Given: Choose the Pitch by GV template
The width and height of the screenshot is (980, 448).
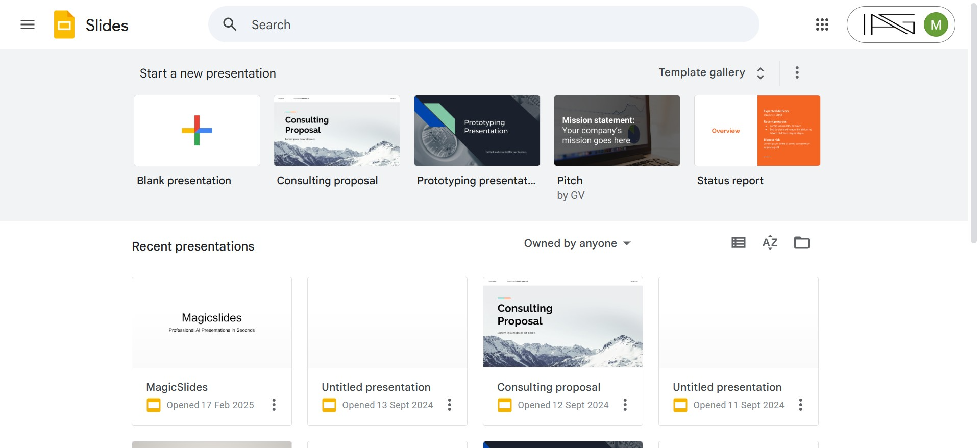Looking at the screenshot, I should pos(617,131).
